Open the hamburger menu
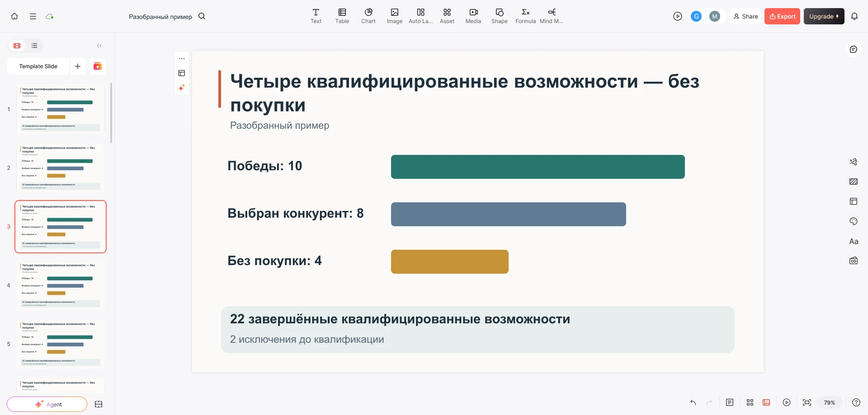The image size is (868, 415). 33,16
